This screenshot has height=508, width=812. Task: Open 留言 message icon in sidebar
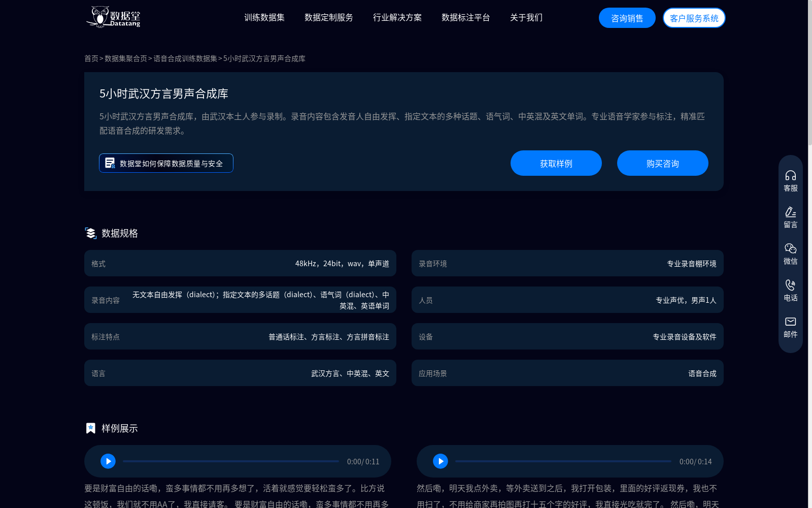(791, 212)
